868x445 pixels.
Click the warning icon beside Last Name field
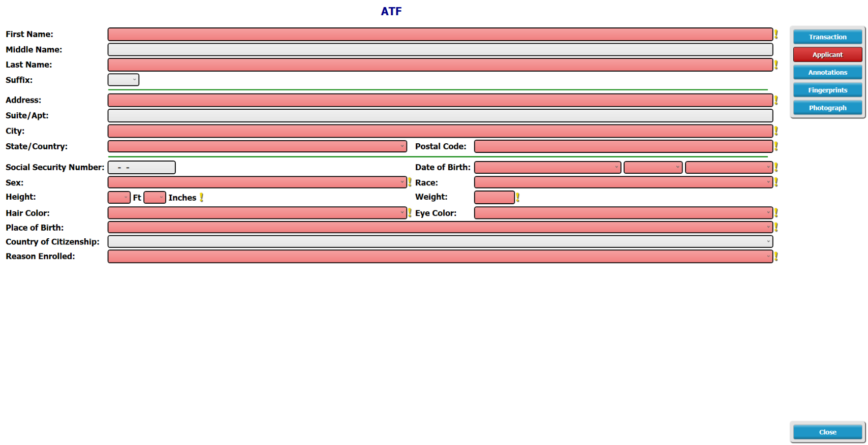coord(776,65)
